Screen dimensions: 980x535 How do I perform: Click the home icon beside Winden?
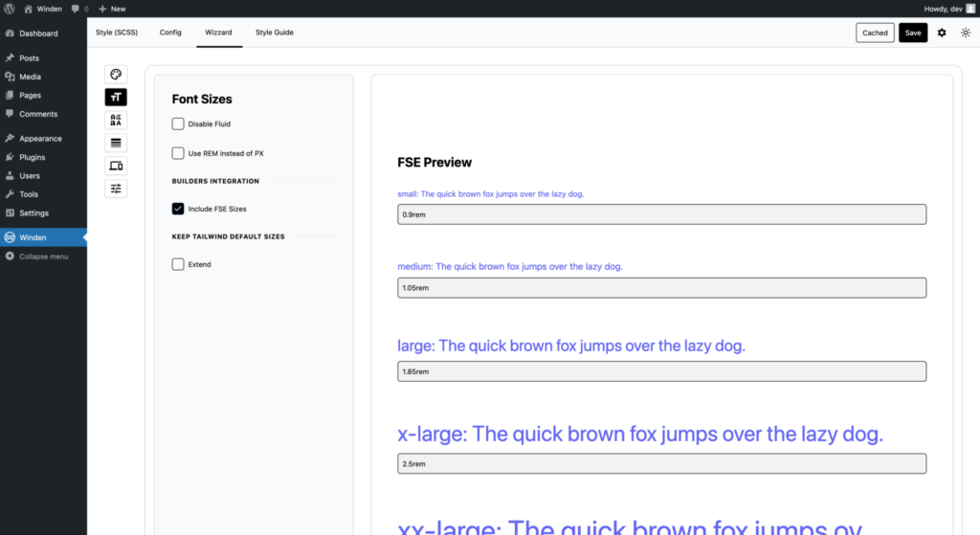click(x=28, y=9)
